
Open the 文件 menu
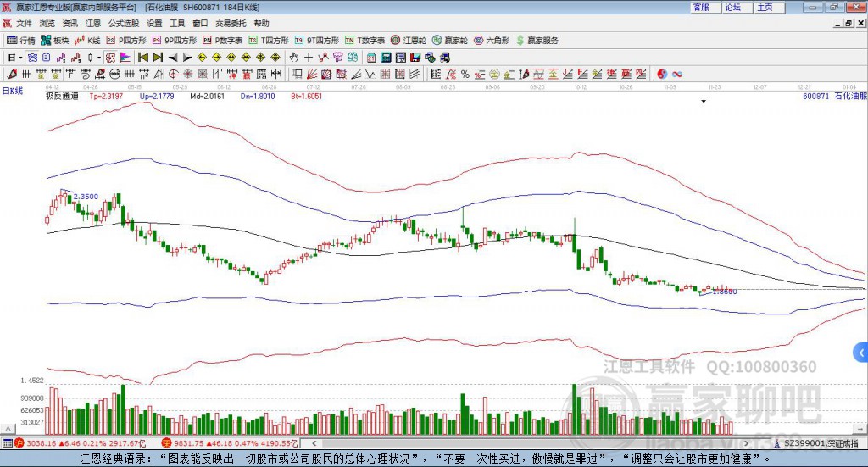[x=24, y=23]
